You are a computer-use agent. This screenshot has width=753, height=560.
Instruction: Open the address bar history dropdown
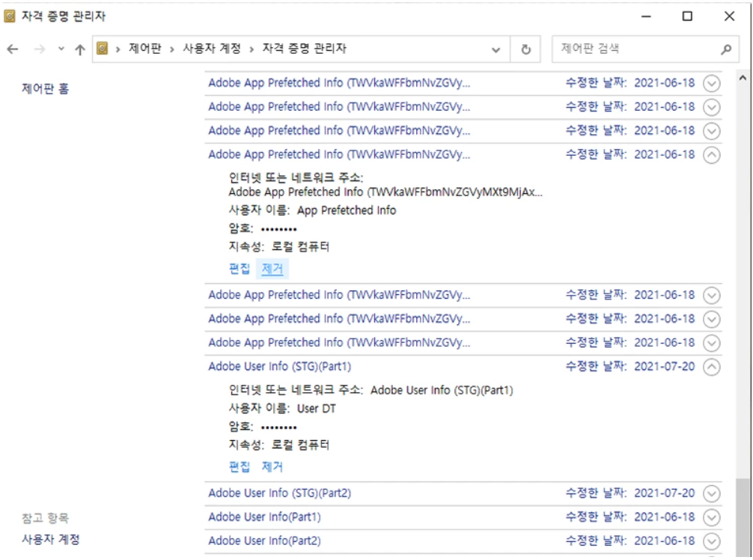tap(496, 49)
